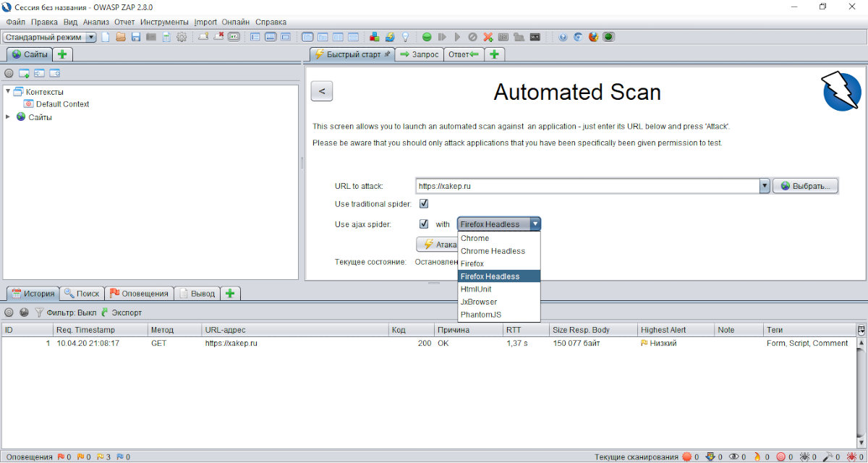Switch to the Поиск tab
The width and height of the screenshot is (868, 463).
pos(82,293)
